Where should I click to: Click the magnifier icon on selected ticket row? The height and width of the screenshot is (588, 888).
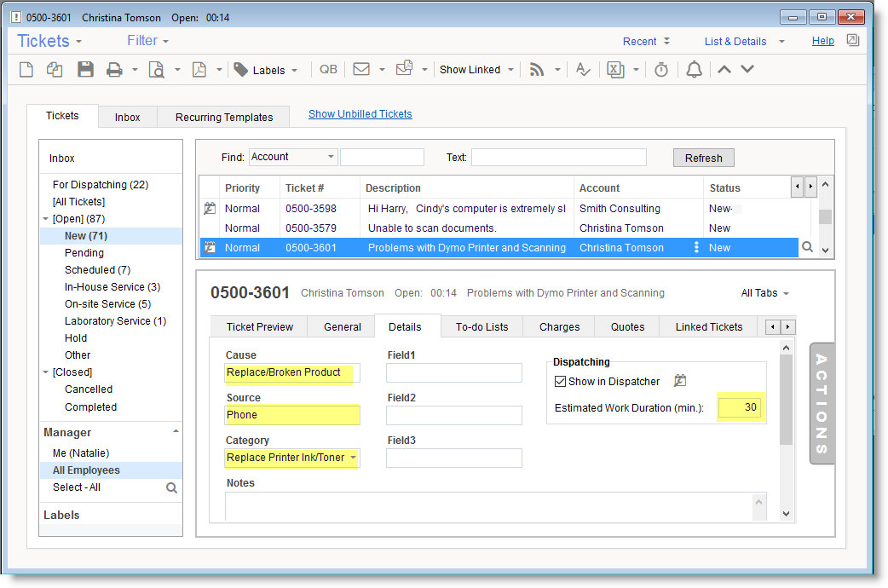pos(807,248)
